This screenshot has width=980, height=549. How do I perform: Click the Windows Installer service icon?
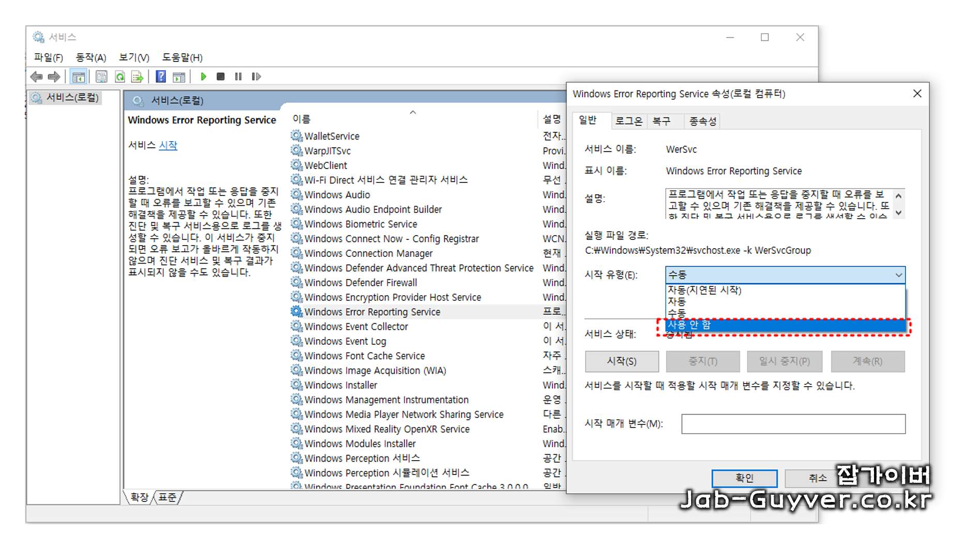(297, 385)
